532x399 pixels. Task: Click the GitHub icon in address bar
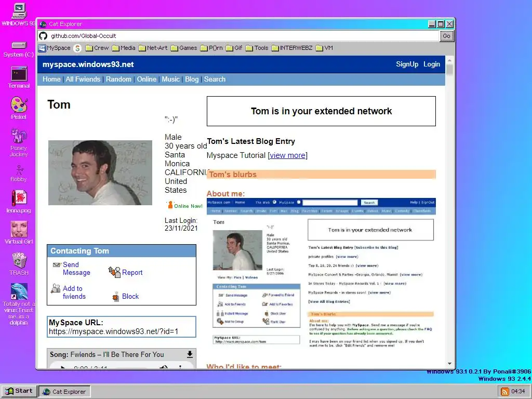tap(43, 36)
